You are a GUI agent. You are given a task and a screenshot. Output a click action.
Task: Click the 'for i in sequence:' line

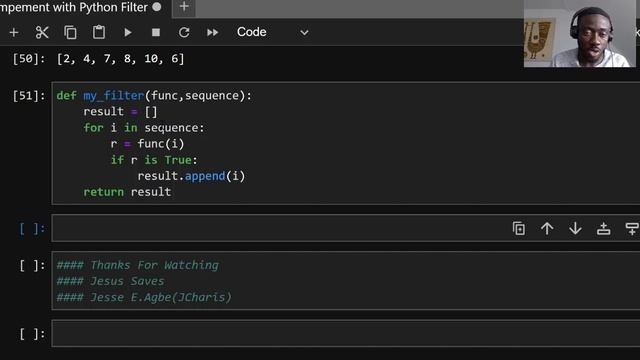pos(144,128)
